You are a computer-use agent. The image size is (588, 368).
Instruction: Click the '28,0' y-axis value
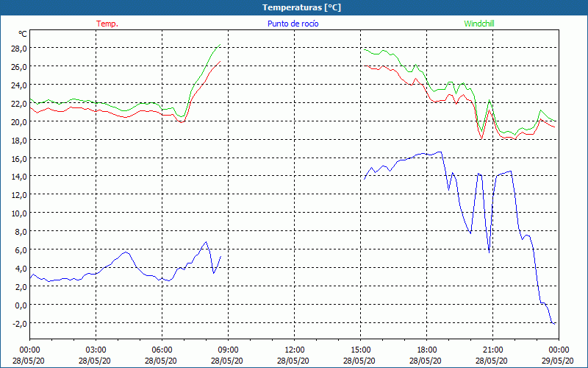point(19,48)
